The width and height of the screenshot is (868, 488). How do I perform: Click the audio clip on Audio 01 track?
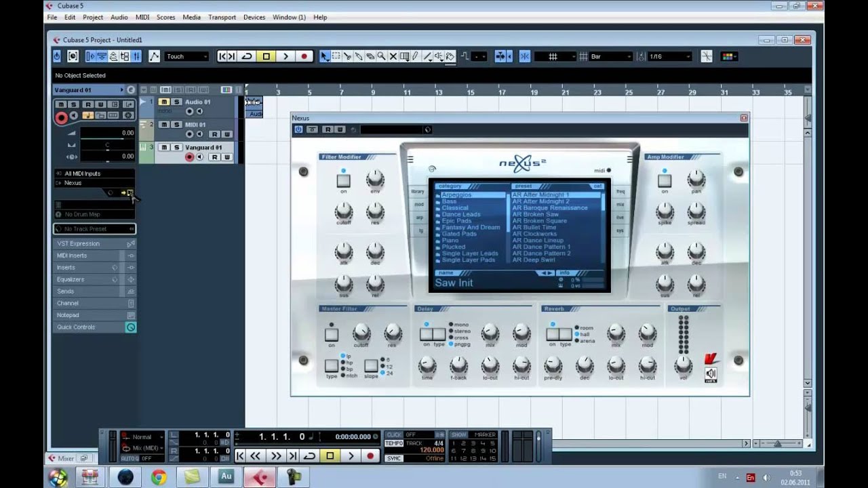click(254, 107)
